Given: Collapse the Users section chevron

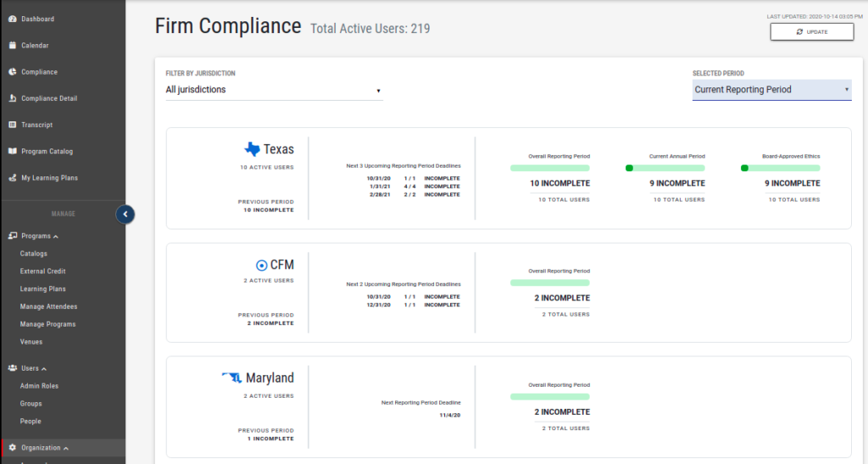Looking at the screenshot, I should [44, 369].
